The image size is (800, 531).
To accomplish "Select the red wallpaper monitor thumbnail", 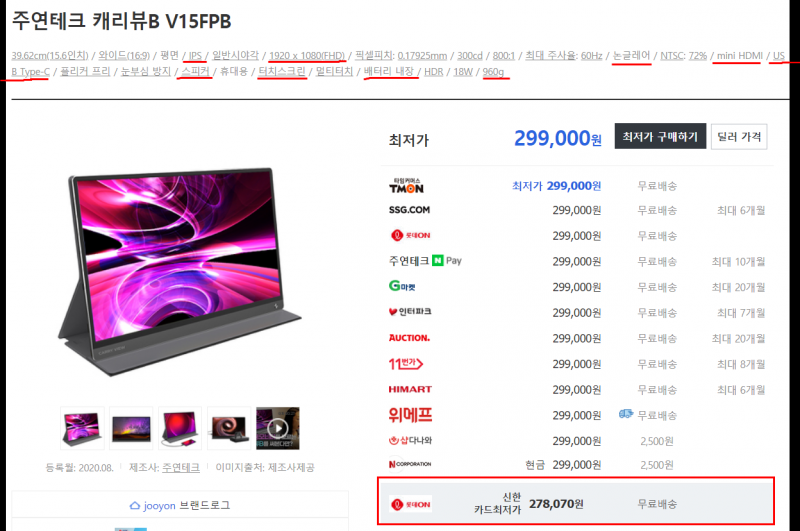I will 180,428.
